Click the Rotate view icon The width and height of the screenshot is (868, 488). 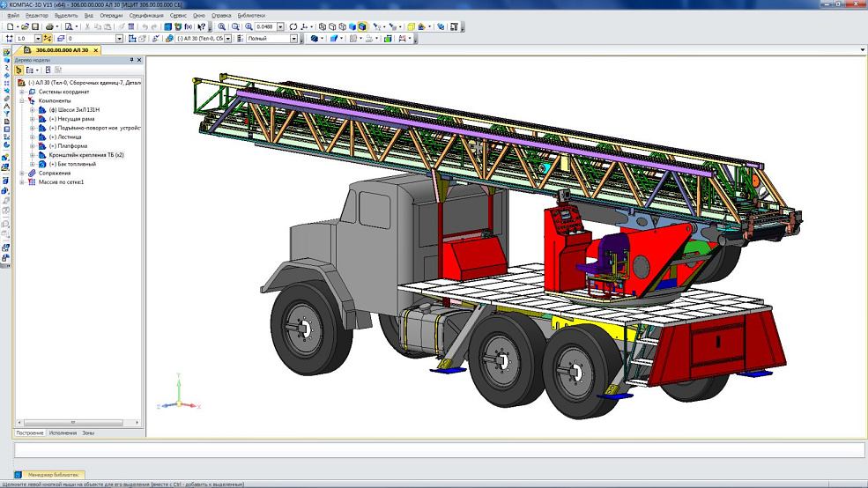pos(293,26)
